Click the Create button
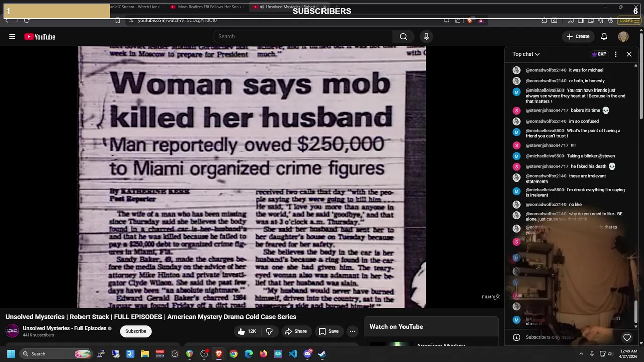Image resolution: width=644 pixels, height=362 pixels. click(x=577, y=36)
